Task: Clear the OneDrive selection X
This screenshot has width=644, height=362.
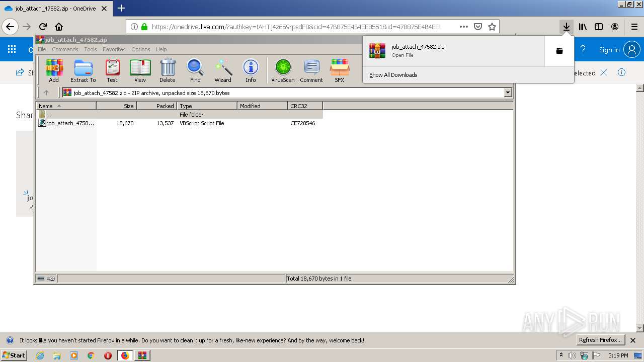Action: 604,72
